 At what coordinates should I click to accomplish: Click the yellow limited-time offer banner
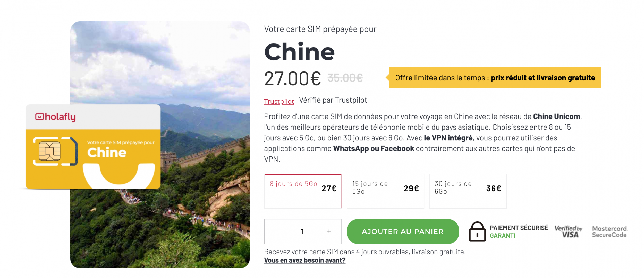[x=495, y=78]
